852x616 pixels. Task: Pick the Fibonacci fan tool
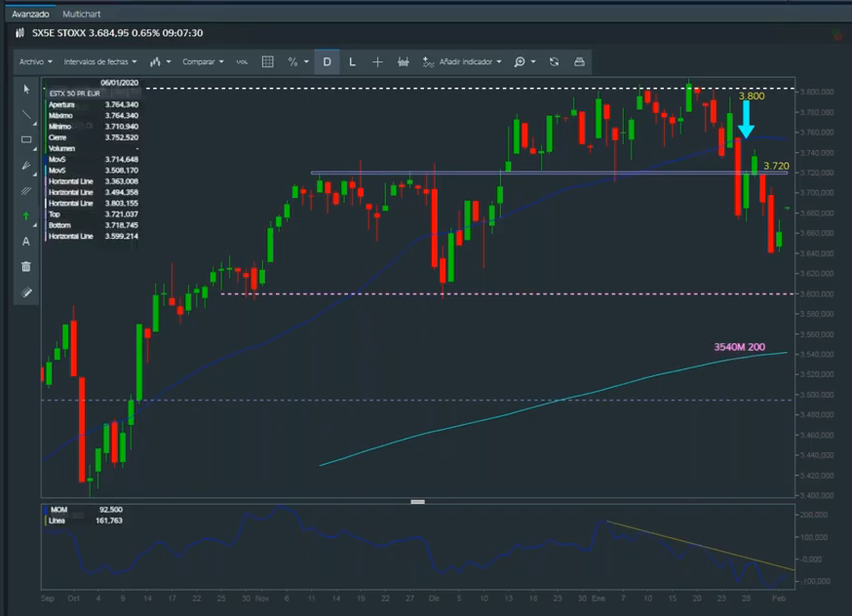pos(26,165)
